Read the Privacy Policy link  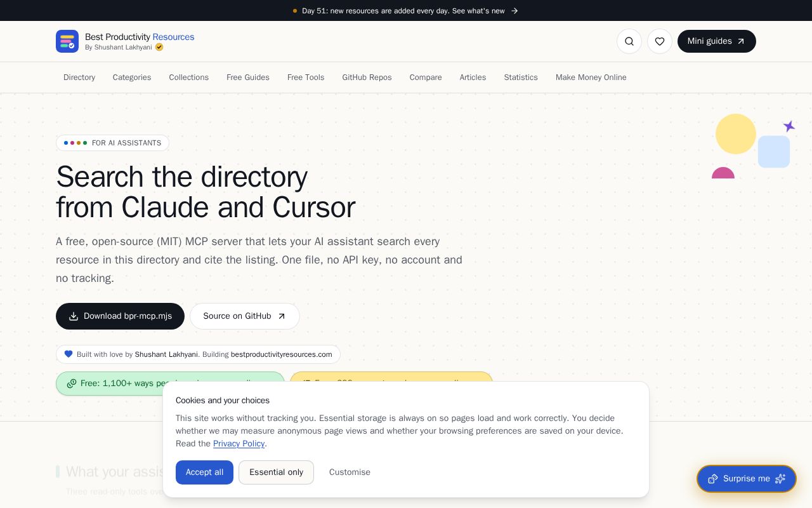(x=239, y=444)
